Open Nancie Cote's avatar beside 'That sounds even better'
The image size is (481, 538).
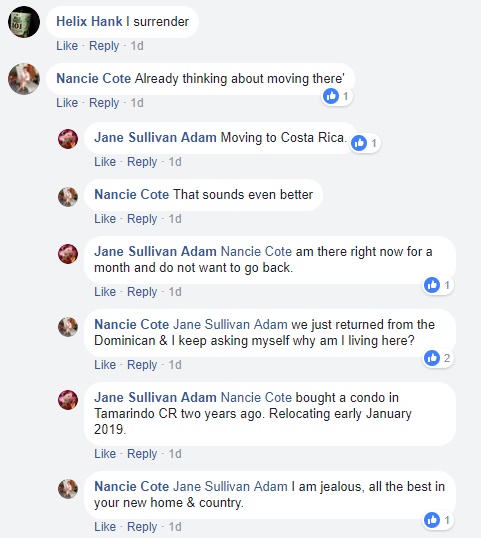(x=68, y=197)
